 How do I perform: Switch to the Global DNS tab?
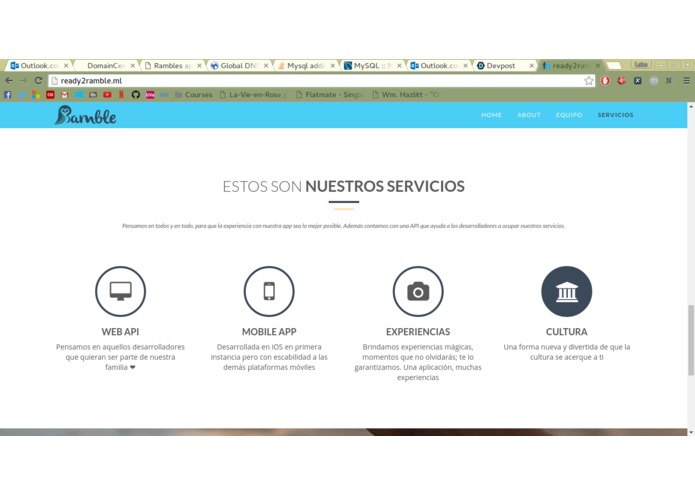tap(238, 66)
